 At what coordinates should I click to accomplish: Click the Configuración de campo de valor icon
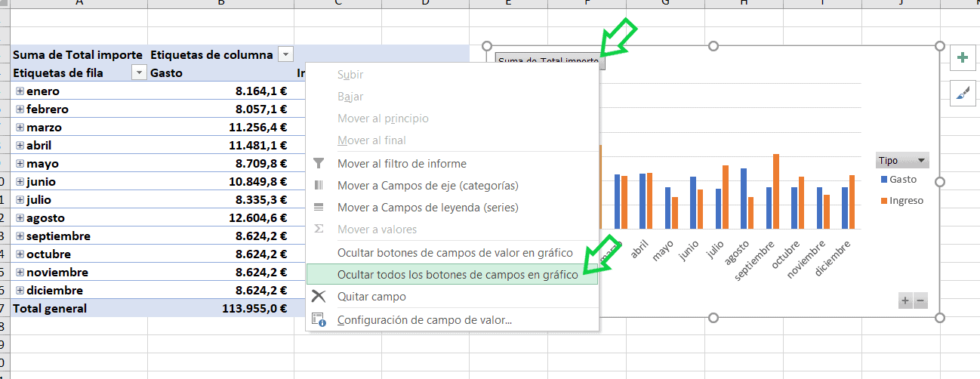(x=319, y=319)
